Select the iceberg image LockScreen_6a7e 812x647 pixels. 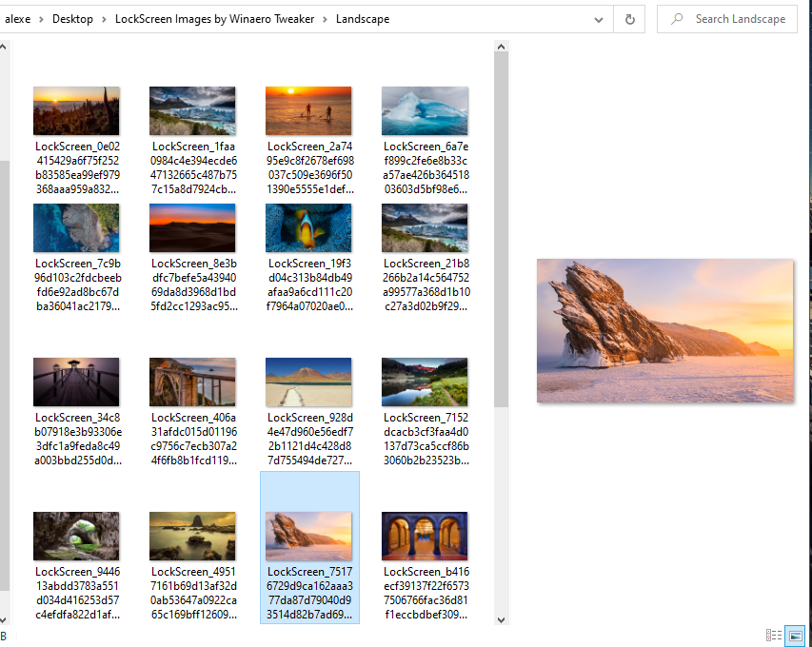(425, 109)
